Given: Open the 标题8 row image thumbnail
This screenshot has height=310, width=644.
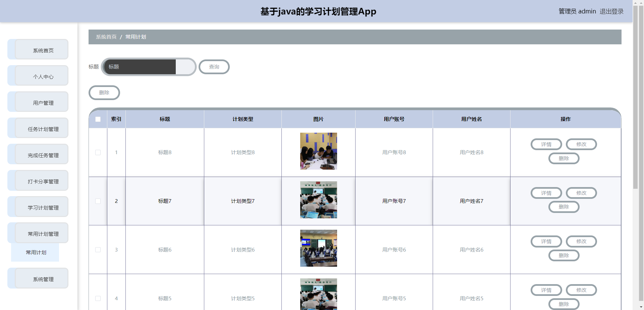Looking at the screenshot, I should tap(318, 151).
